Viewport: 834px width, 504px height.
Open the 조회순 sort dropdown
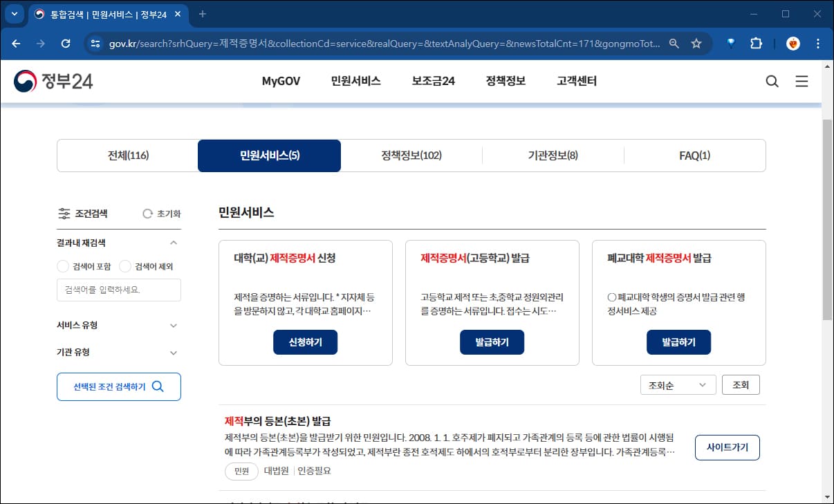(x=678, y=384)
